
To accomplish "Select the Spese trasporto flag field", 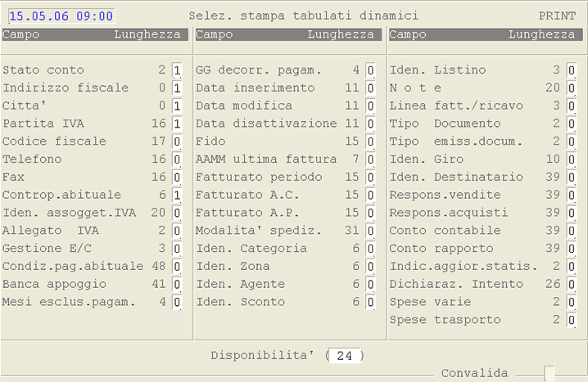I will 571,320.
